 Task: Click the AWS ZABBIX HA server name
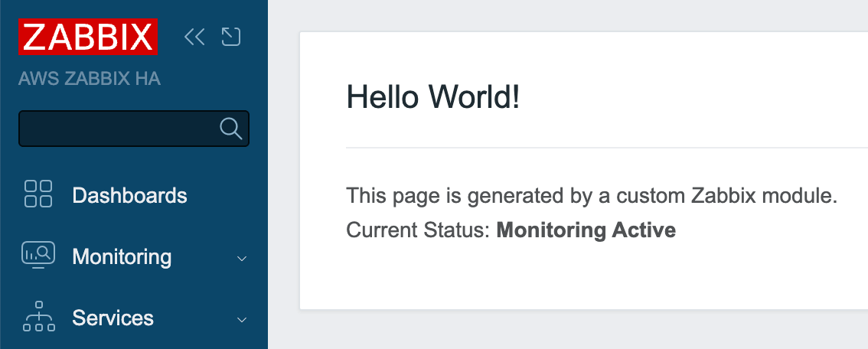point(90,79)
